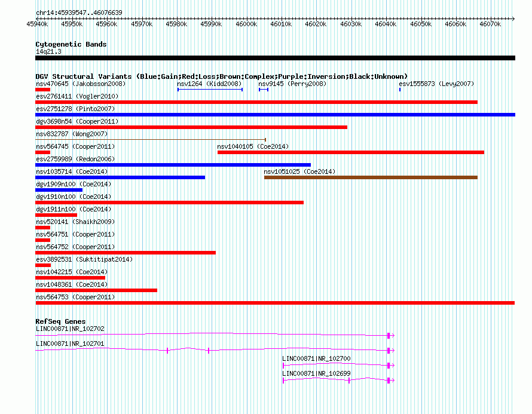Viewport: 532px width, 414px height.
Task: Click the dgv1910n100 (Coe2014) red bar
Action: 169,203
